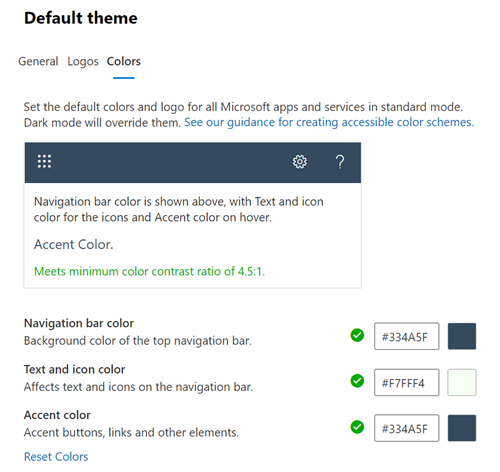Click 'Affects text and icons on the navigation bar.'
Screen dimensions: 500x472
[138, 387]
